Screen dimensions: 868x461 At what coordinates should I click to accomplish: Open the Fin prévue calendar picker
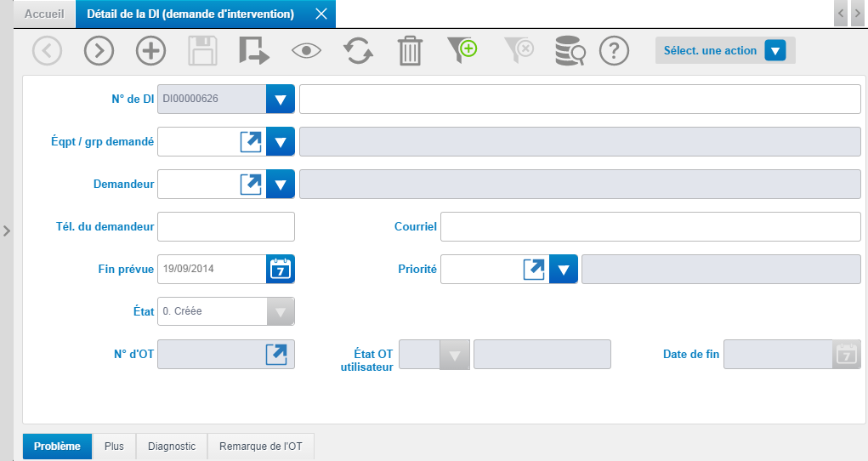pyautogui.click(x=280, y=270)
